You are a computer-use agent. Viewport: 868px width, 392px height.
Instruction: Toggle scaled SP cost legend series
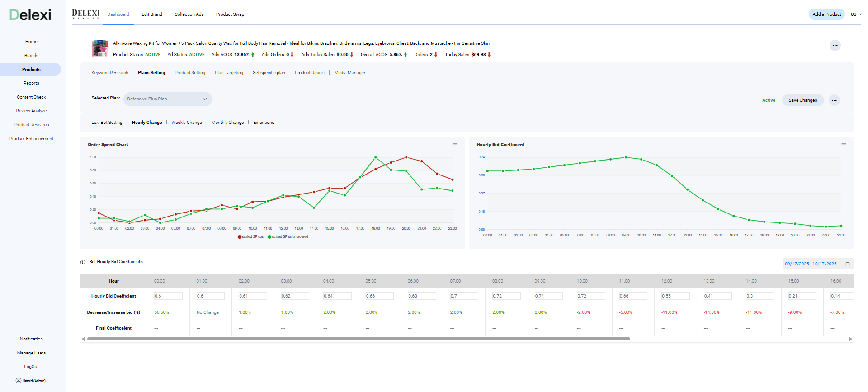[251, 237]
